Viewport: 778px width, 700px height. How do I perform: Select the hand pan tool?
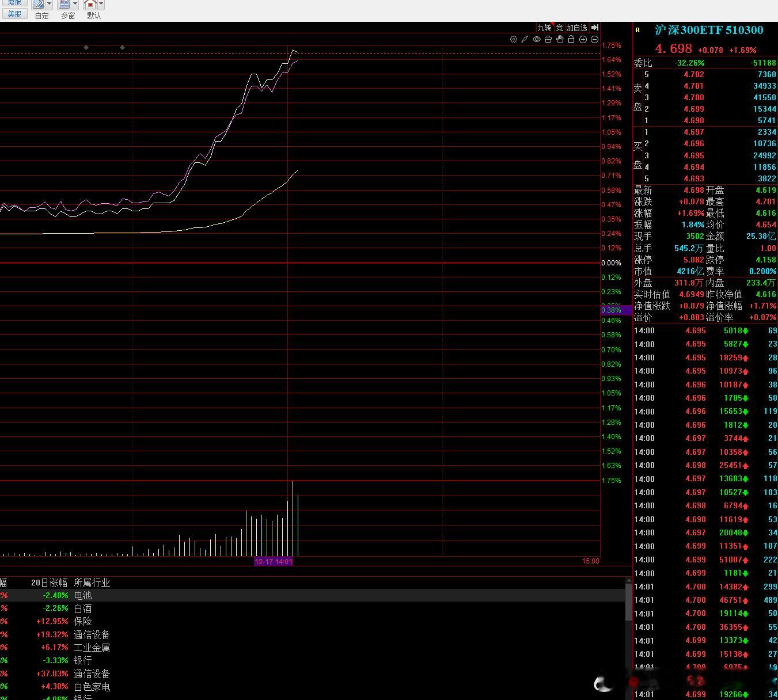[x=560, y=39]
